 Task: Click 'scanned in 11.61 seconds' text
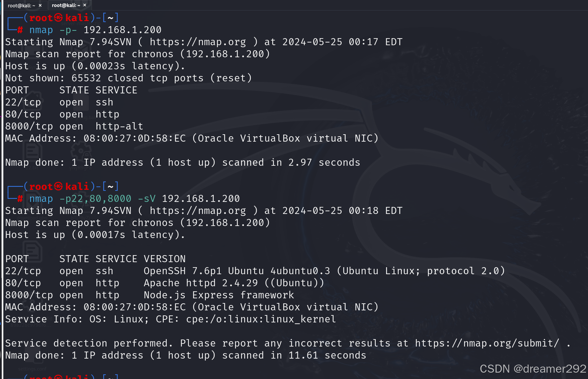coord(294,356)
